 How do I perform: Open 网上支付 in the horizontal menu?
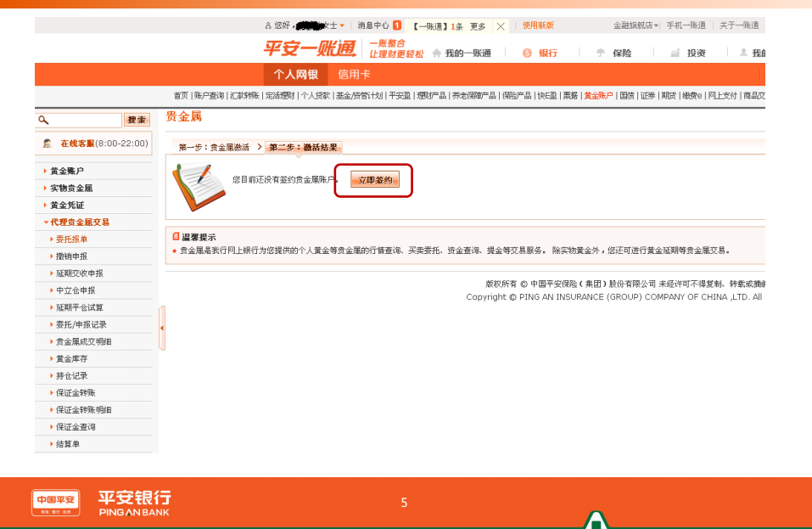point(722,95)
